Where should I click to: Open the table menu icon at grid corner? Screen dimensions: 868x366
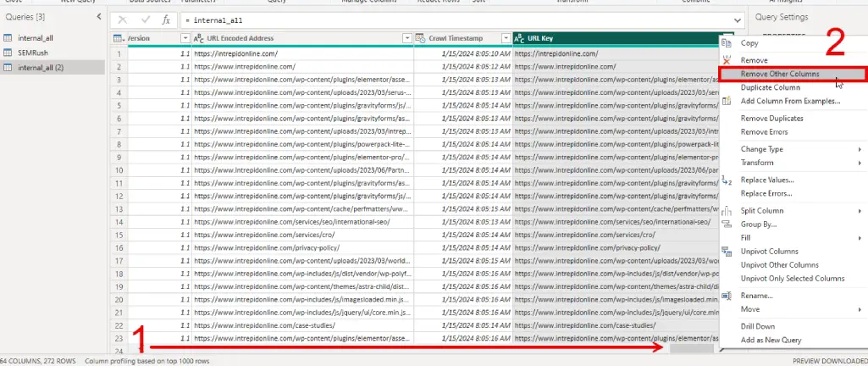pyautogui.click(x=119, y=38)
